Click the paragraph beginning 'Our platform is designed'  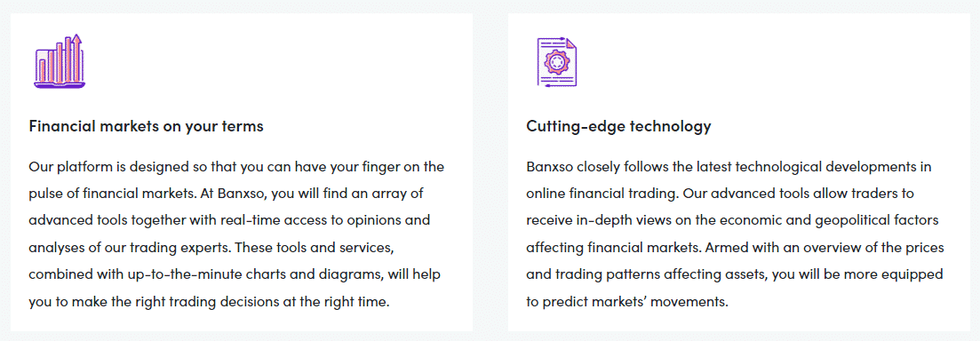(237, 234)
